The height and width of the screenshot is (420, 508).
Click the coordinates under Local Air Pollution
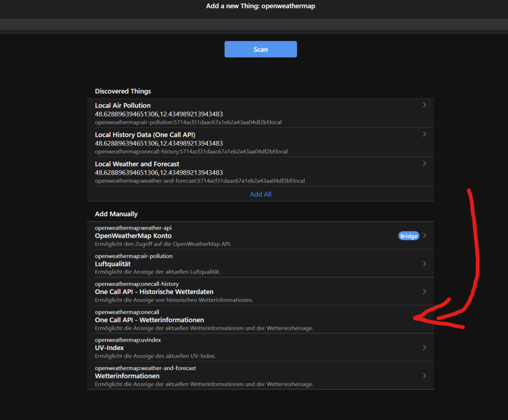click(x=159, y=114)
